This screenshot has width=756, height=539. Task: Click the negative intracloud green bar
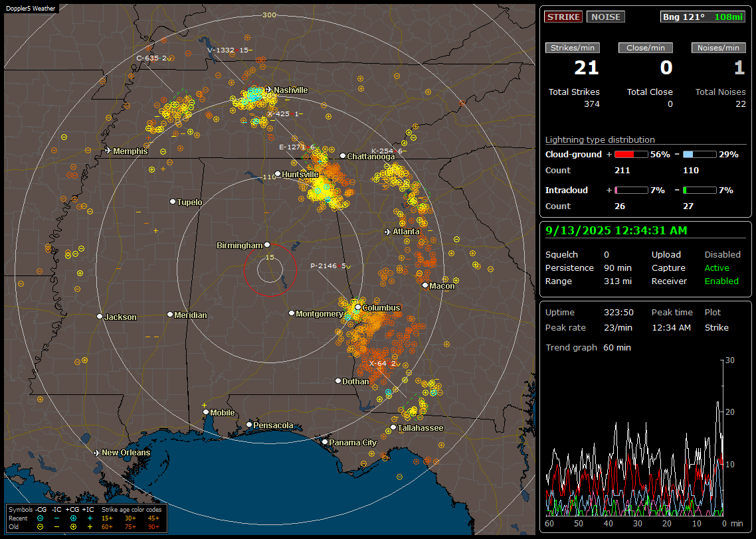pos(700,191)
